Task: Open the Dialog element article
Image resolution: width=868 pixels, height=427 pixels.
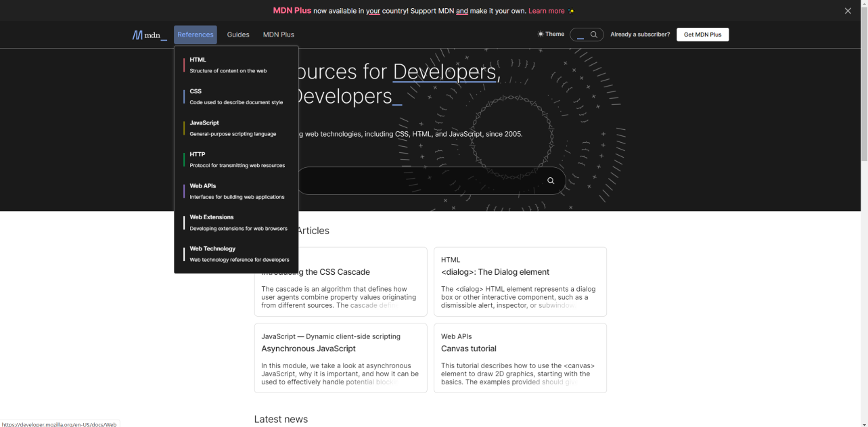Action: coord(495,272)
